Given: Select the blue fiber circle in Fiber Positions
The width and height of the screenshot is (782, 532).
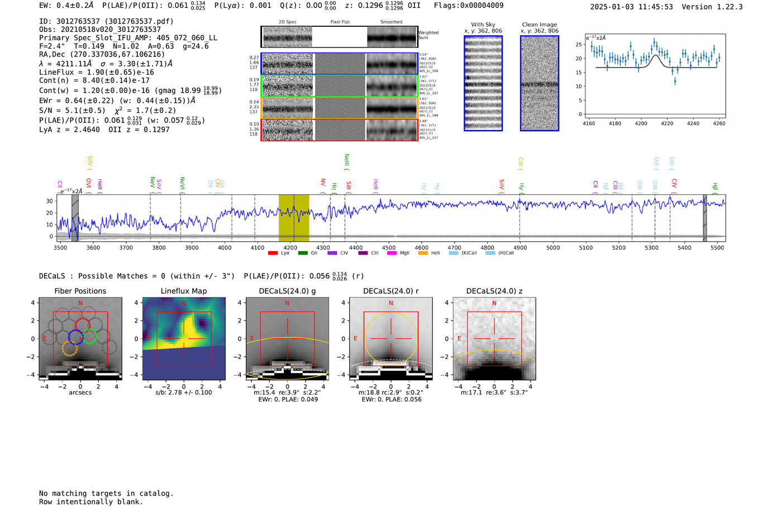Looking at the screenshot, I should [76, 337].
